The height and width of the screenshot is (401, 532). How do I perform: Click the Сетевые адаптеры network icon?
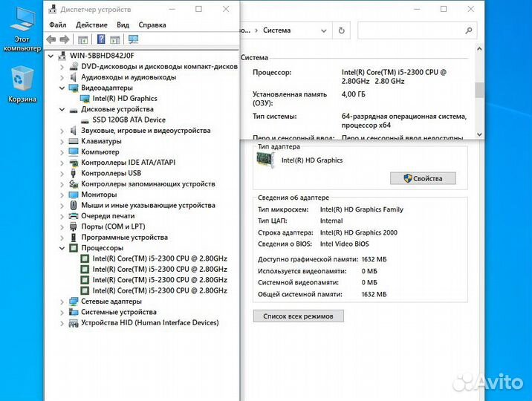click(x=74, y=301)
